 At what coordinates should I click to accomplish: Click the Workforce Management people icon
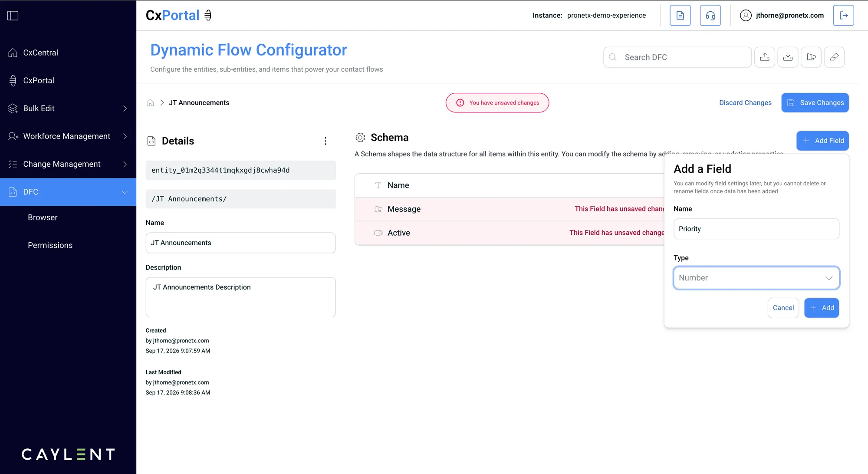click(x=13, y=136)
